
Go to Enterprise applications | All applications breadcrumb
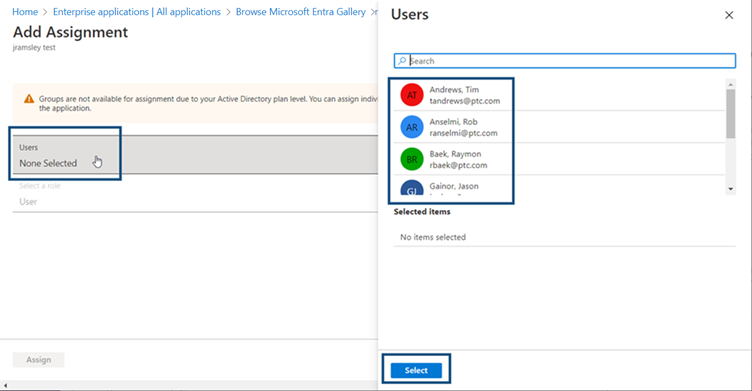coord(137,12)
